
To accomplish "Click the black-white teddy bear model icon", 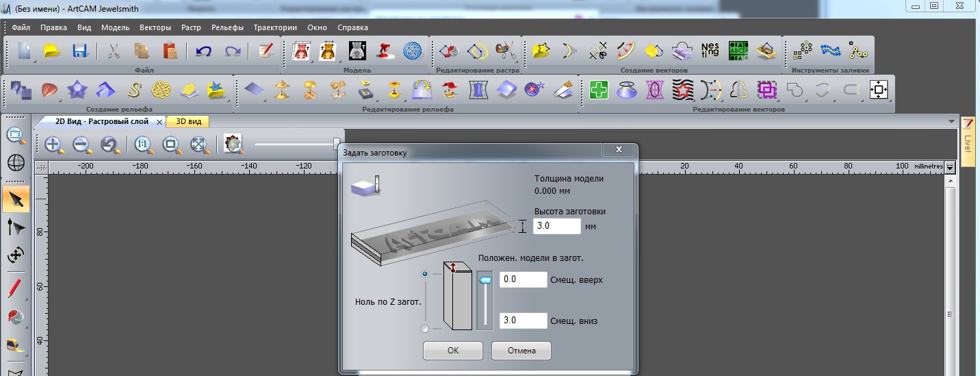I will [357, 51].
